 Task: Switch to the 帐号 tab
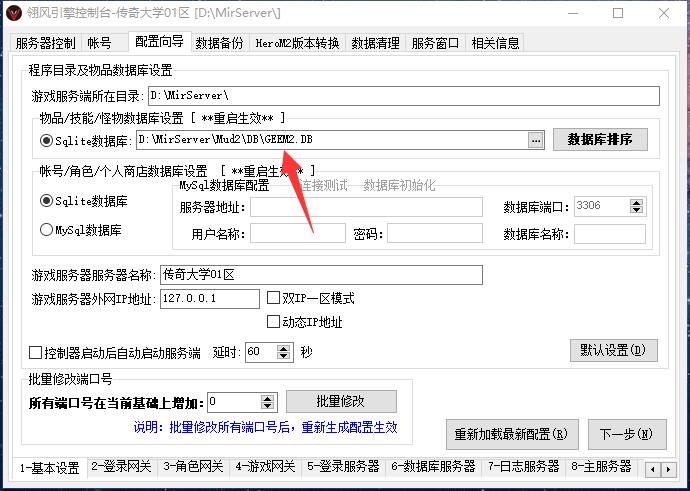(99, 43)
